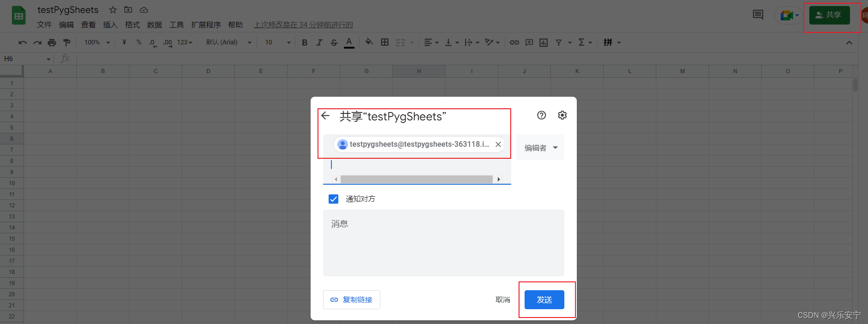
Task: Open the name box H6 dropdown
Action: click(49, 59)
